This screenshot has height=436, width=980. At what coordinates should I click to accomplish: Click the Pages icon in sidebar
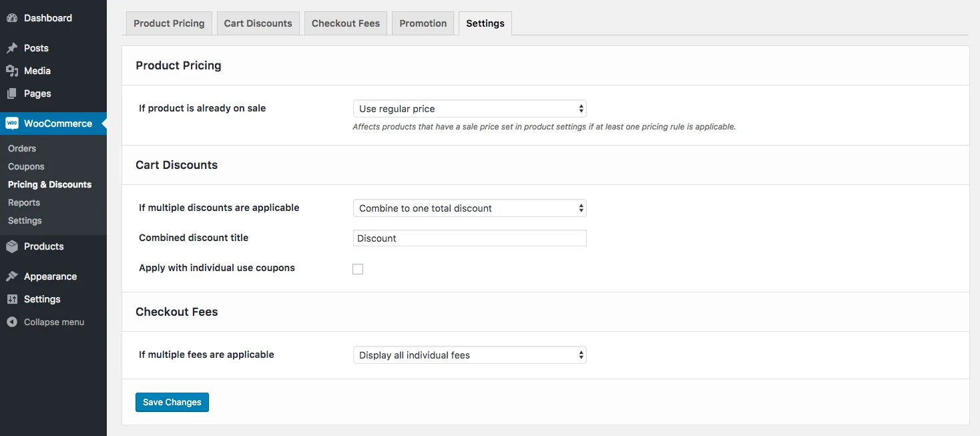coord(12,93)
